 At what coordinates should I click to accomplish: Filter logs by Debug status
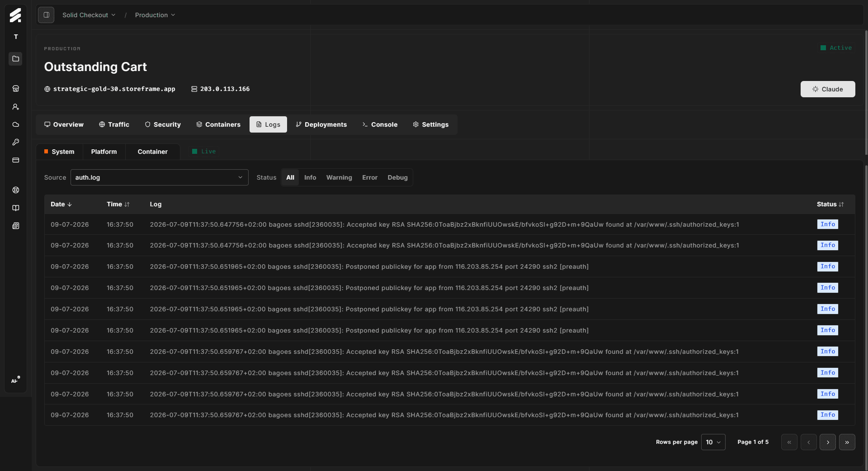click(x=397, y=177)
